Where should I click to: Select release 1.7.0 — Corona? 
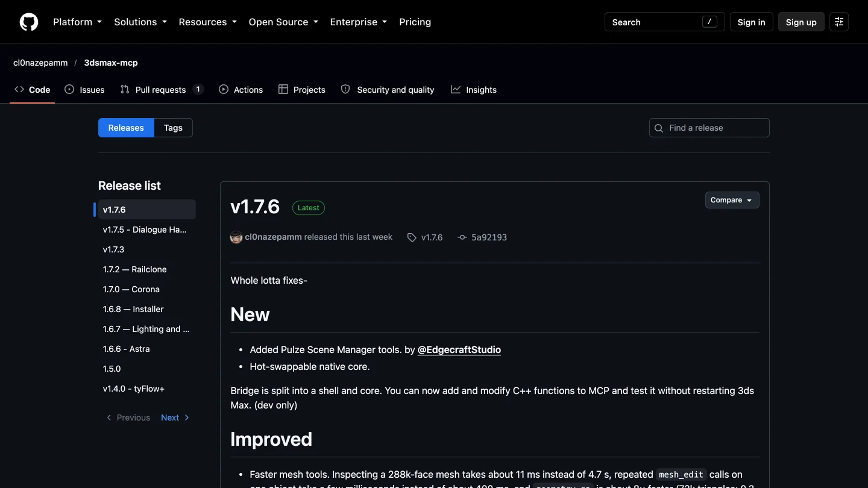[147, 289]
